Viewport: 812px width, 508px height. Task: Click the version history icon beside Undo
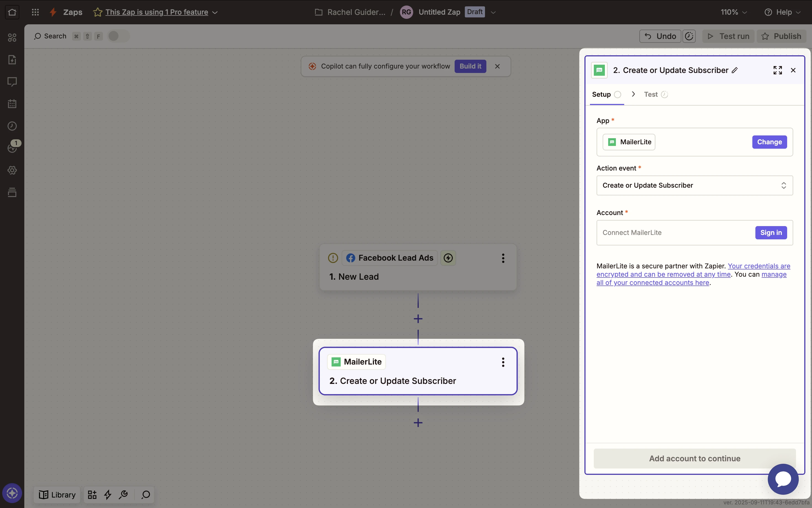pos(689,36)
